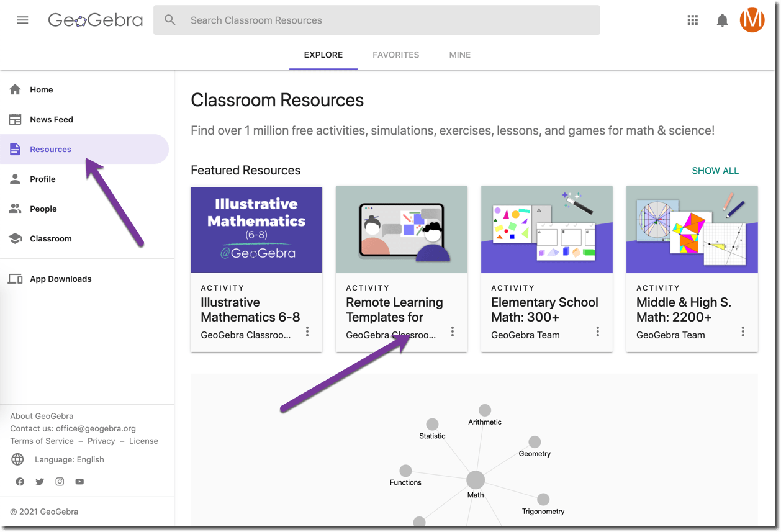Focus the Search Classroom Resources field
The image size is (781, 532).
click(x=377, y=20)
